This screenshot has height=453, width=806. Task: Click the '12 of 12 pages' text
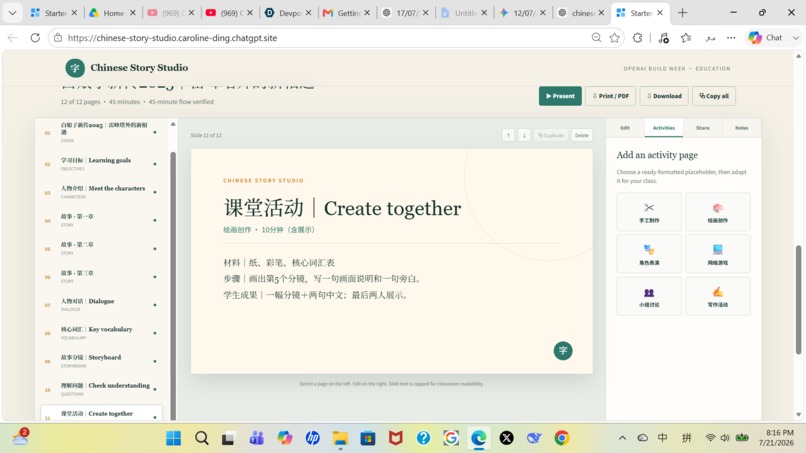coord(80,102)
